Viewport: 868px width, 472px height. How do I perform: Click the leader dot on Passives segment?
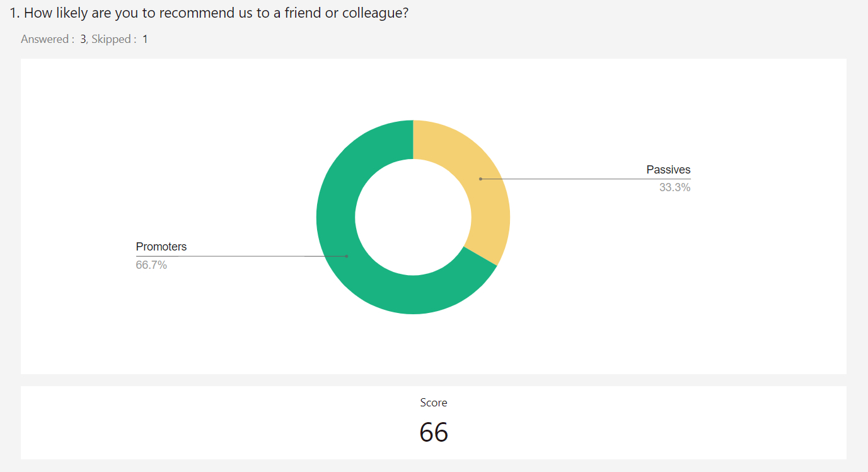point(480,179)
